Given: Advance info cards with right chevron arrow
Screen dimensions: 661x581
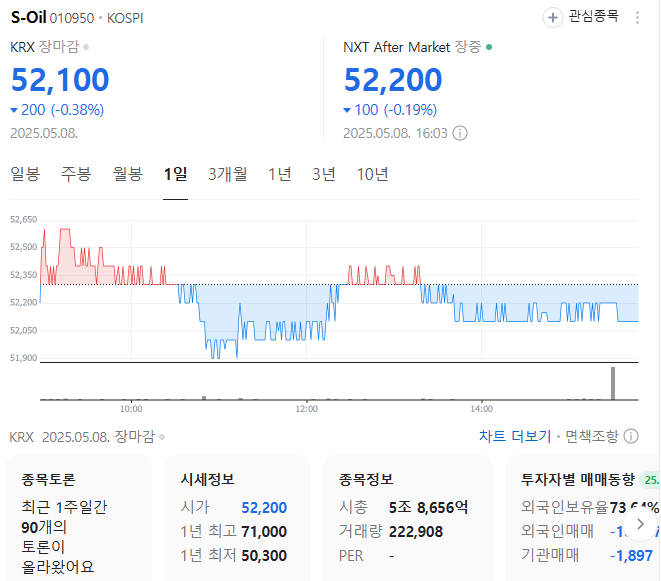Looking at the screenshot, I should pos(640,524).
